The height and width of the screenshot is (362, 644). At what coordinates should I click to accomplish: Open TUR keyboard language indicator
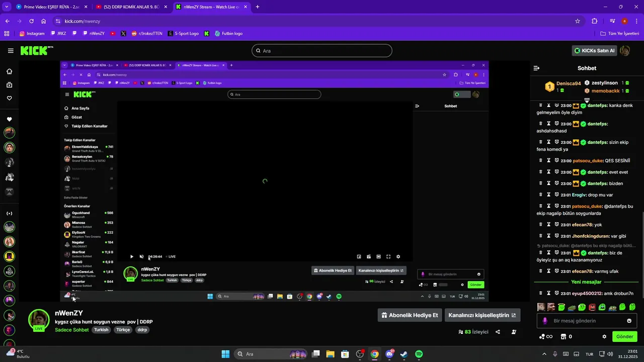[x=589, y=354]
